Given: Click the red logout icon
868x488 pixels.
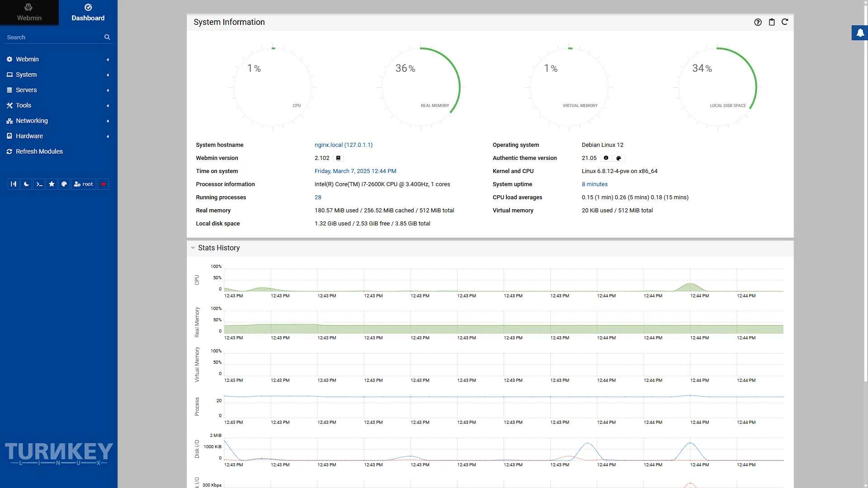Looking at the screenshot, I should pyautogui.click(x=103, y=184).
